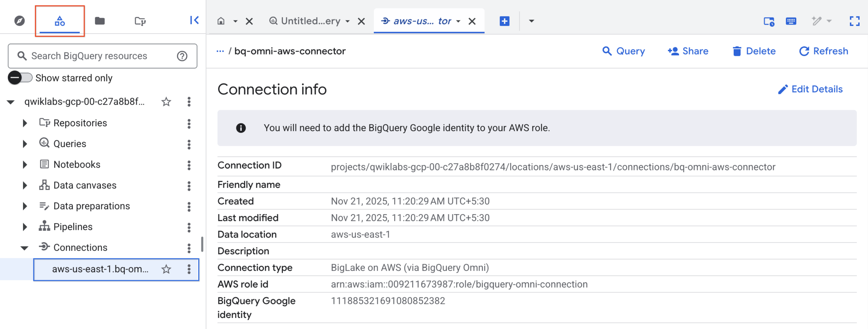Click the Refresh connection link
868x329 pixels.
[x=823, y=51]
